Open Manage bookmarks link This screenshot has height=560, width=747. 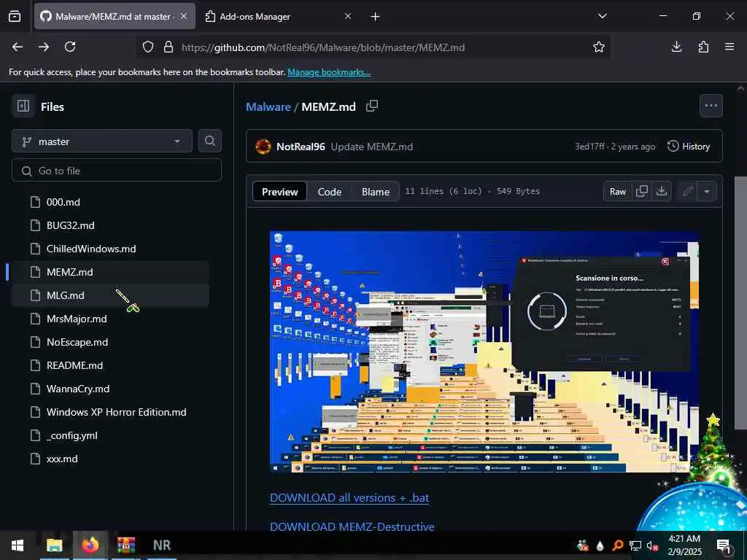tap(329, 72)
